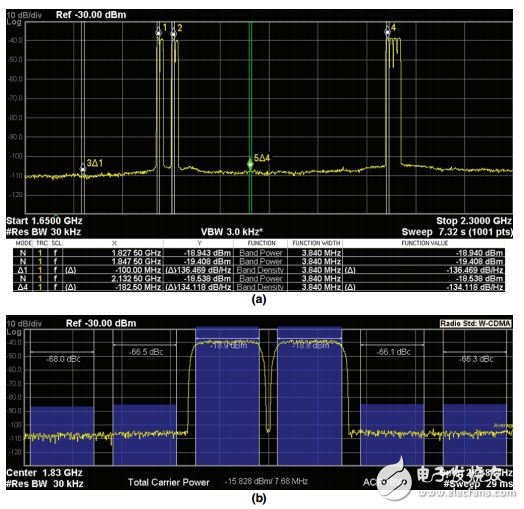Click the -66.1 dBc adjacent channel reading

pyautogui.click(x=393, y=352)
